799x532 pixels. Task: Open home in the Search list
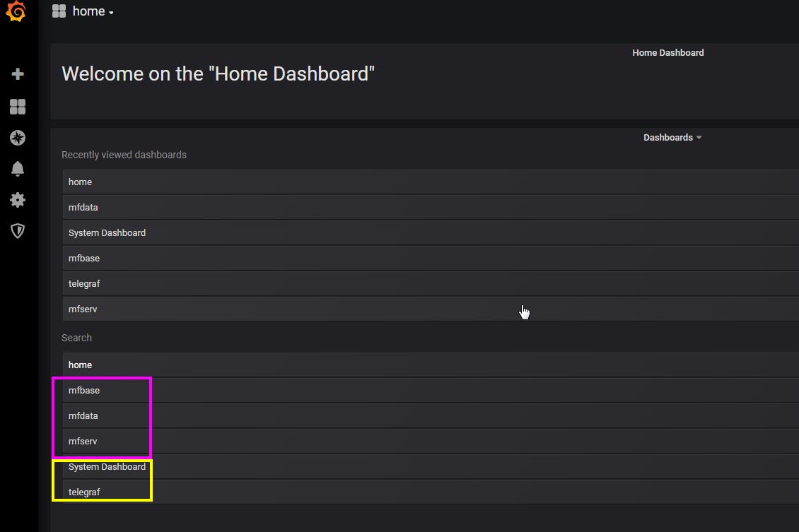431,365
